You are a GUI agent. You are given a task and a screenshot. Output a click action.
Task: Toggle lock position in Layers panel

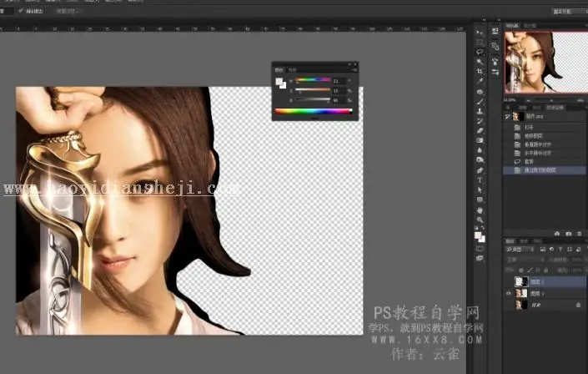click(538, 270)
